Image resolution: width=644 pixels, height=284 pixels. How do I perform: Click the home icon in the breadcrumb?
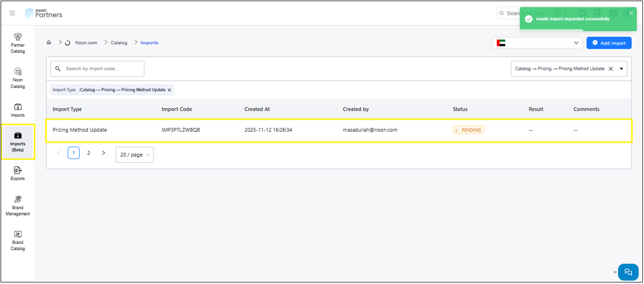[49, 43]
